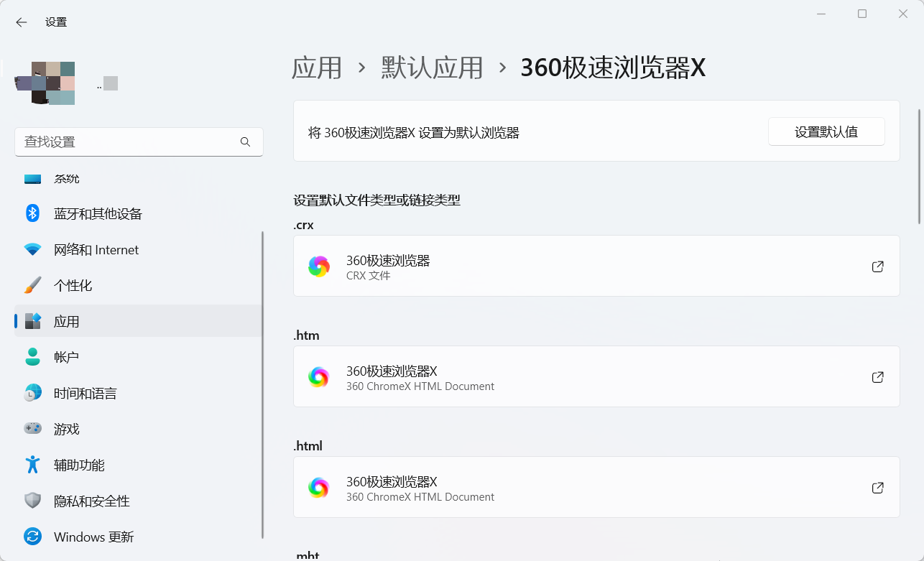Click the 360极速浏览器 icon under .crx

click(319, 266)
